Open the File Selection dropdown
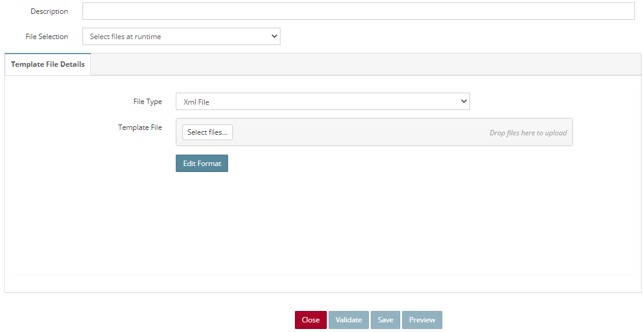Viewport: 644px width, 332px height. pos(181,37)
